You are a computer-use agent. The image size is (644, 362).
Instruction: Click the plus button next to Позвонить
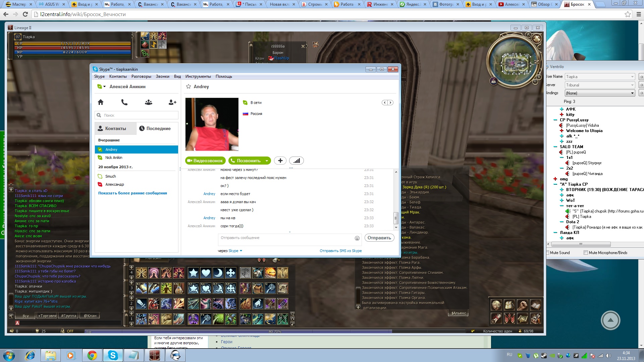[x=280, y=161]
